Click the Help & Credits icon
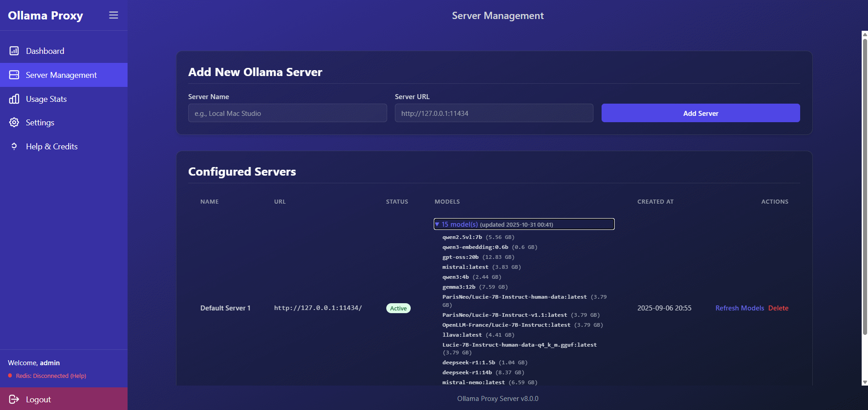This screenshot has width=868, height=410. (14, 146)
